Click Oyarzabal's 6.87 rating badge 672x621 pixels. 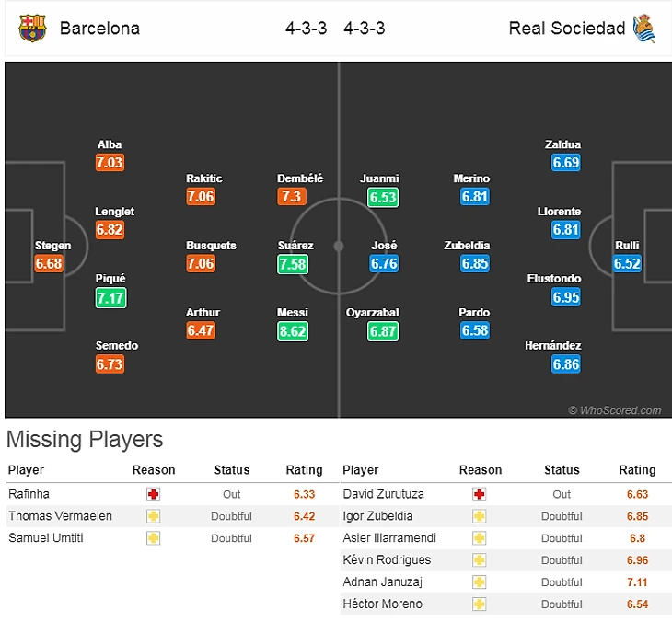[383, 331]
